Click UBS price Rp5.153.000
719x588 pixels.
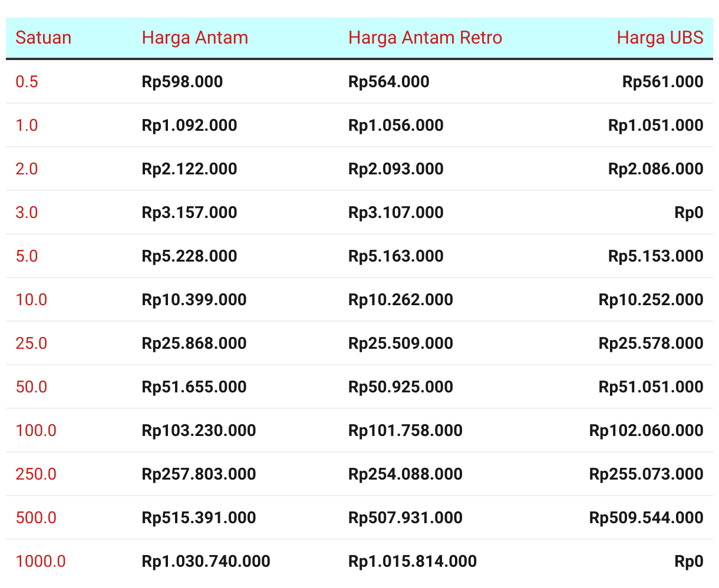[x=655, y=256]
